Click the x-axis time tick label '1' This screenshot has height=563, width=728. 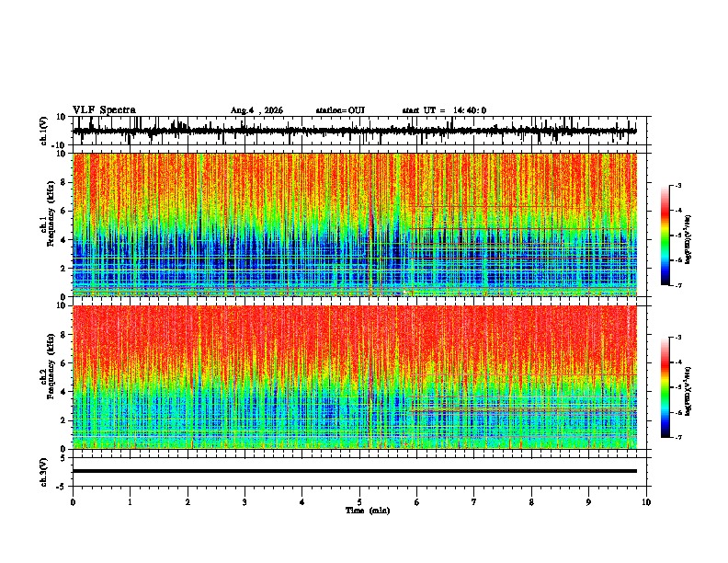(x=130, y=502)
